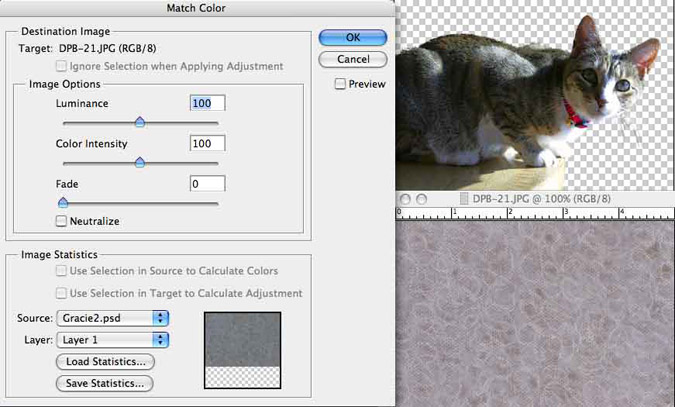Click Save Statistics button
Screen dimensions: 675x407
(105, 383)
